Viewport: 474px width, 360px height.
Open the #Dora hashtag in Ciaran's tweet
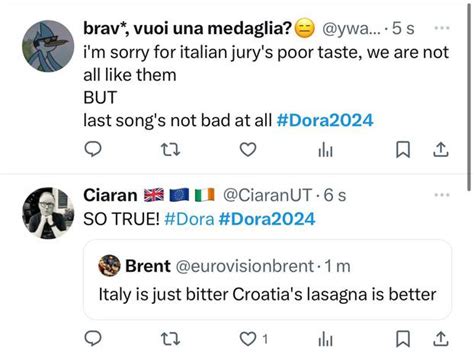pyautogui.click(x=189, y=219)
